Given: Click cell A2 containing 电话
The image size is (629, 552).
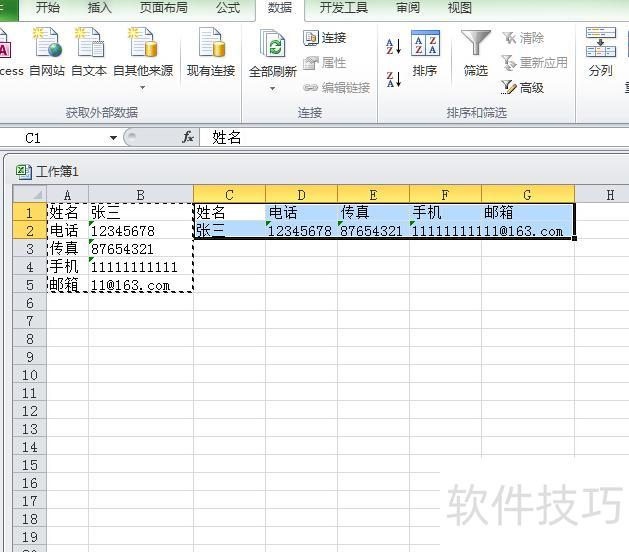Looking at the screenshot, I should [x=67, y=230].
